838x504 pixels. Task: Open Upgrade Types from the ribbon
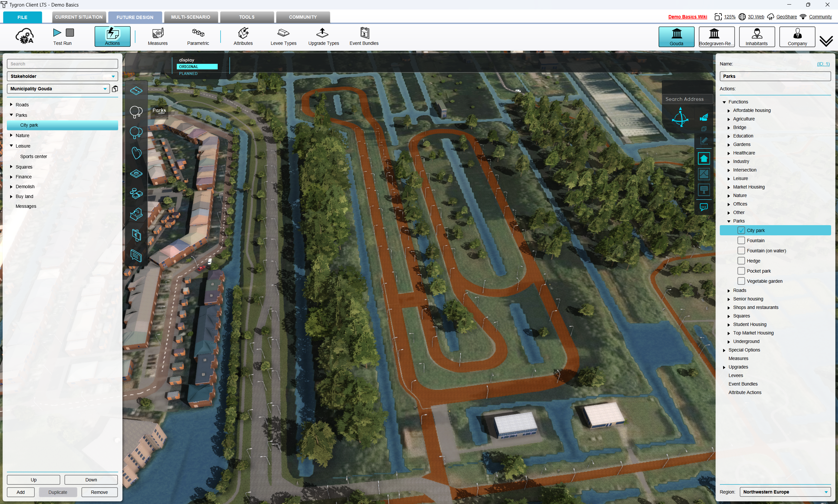point(323,36)
